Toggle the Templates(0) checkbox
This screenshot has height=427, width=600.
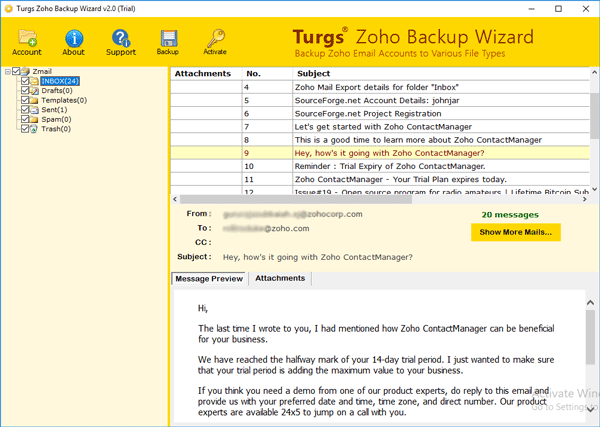(25, 100)
